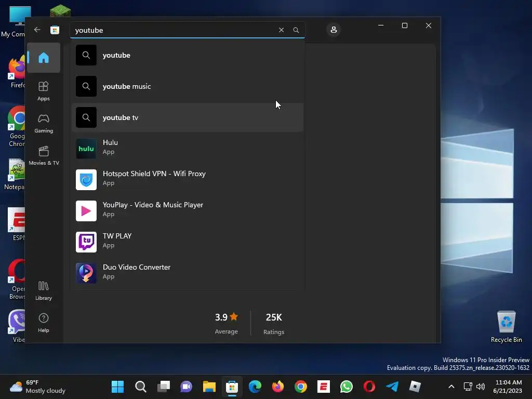
Task: Click the YouPlay pink play icon
Action: [86, 211]
